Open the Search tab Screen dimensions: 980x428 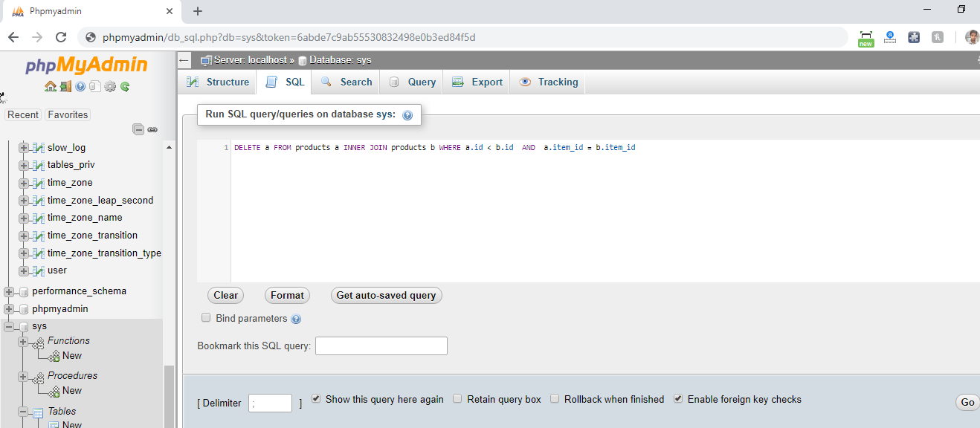pos(346,82)
